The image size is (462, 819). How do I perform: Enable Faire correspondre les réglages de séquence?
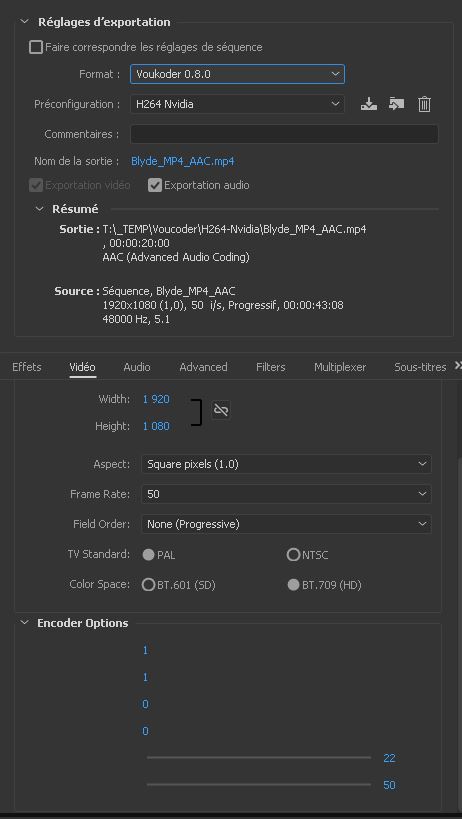[35, 48]
